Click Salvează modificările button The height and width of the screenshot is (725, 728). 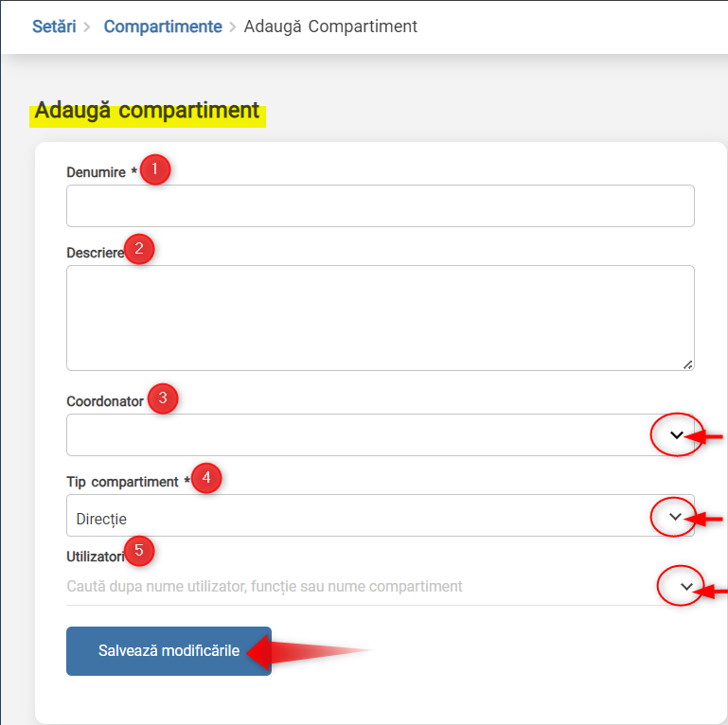[169, 651]
